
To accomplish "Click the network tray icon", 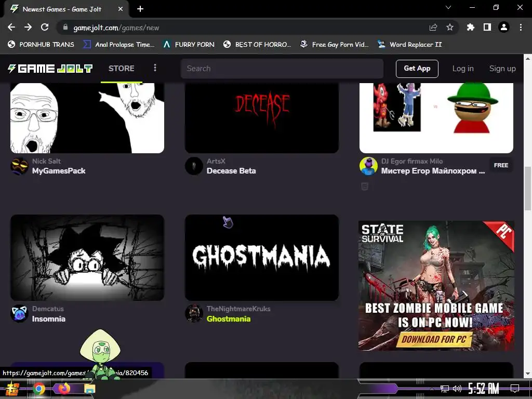I will click(445, 389).
